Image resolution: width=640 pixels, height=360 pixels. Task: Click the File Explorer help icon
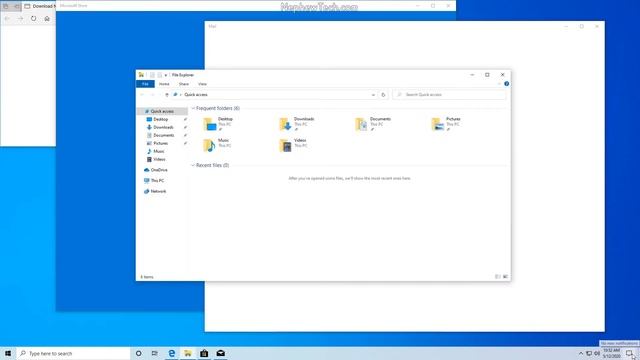507,84
